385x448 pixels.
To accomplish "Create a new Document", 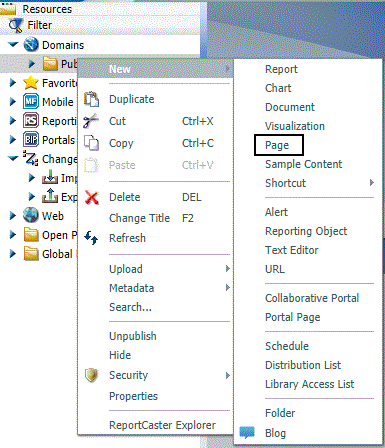I will [x=290, y=107].
